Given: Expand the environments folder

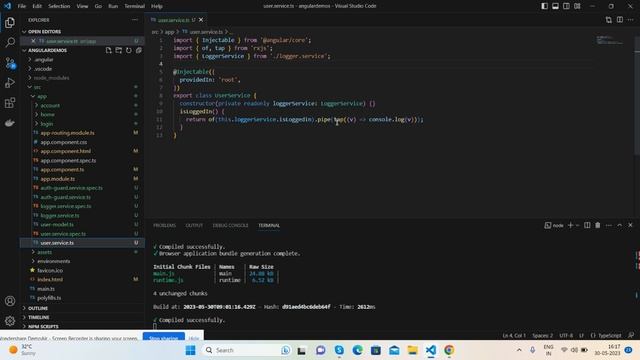Looking at the screenshot, I should pos(82,261).
